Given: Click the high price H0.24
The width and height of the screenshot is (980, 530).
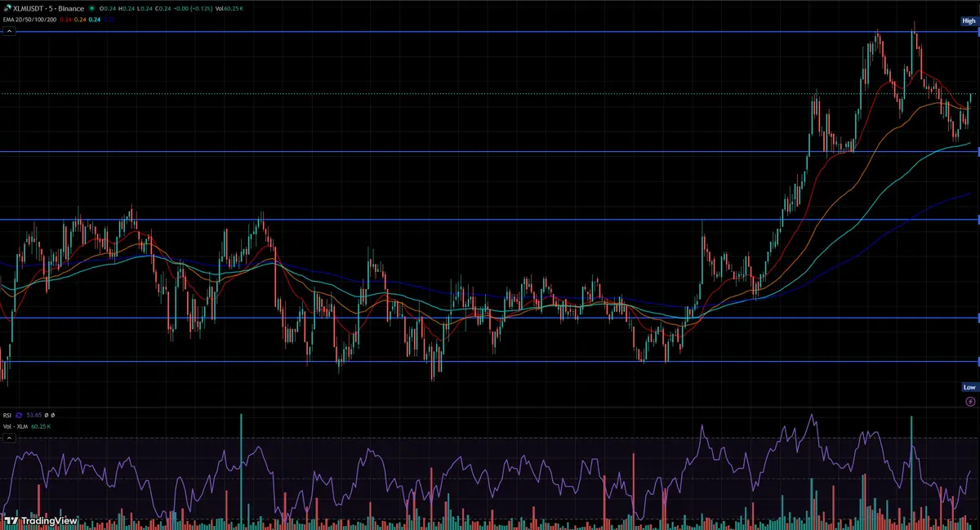Looking at the screenshot, I should coord(127,8).
